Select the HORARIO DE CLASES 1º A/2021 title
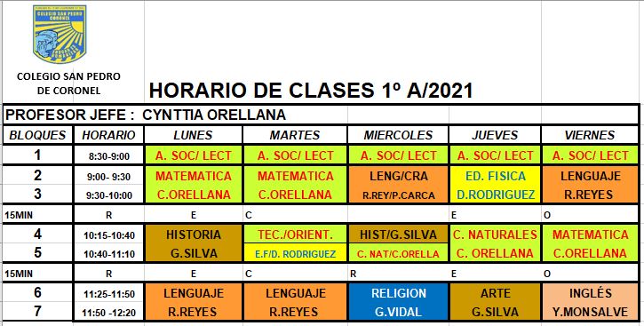This screenshot has height=326, width=644. coord(311,91)
